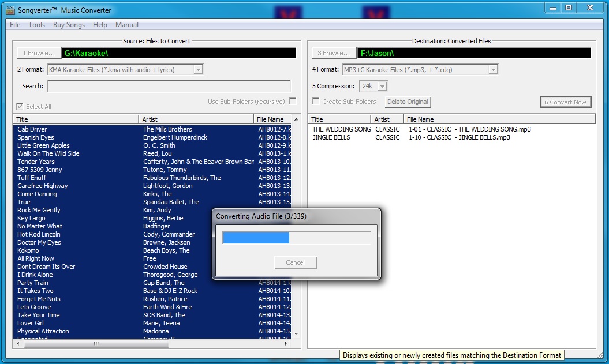Open the Tools menu
The height and width of the screenshot is (364, 609).
(36, 25)
